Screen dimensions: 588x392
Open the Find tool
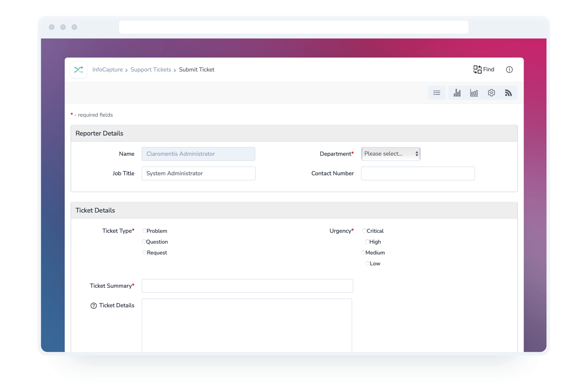click(484, 69)
